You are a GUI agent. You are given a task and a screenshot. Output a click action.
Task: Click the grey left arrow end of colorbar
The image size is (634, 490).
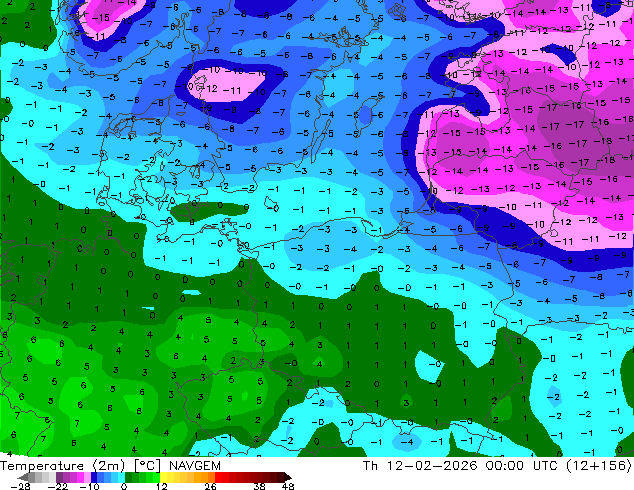pos(22,477)
